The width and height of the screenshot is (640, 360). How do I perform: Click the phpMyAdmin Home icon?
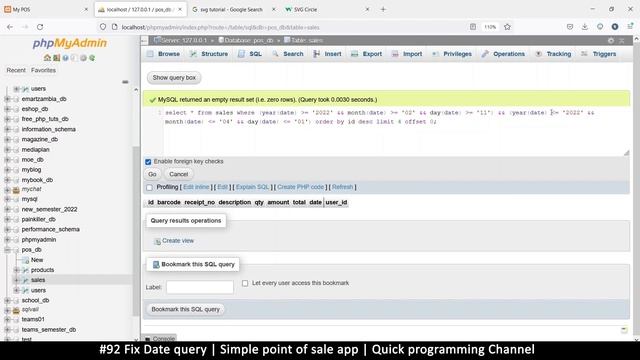pos(47,58)
